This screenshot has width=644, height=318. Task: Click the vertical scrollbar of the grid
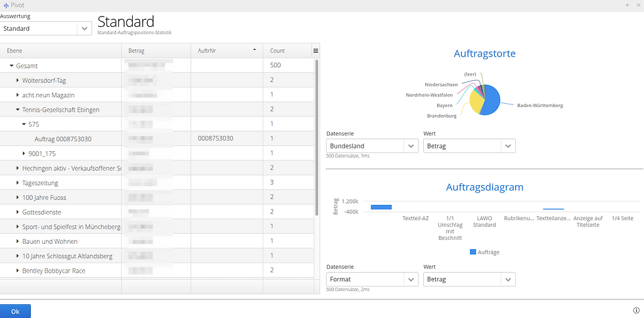pos(317,131)
